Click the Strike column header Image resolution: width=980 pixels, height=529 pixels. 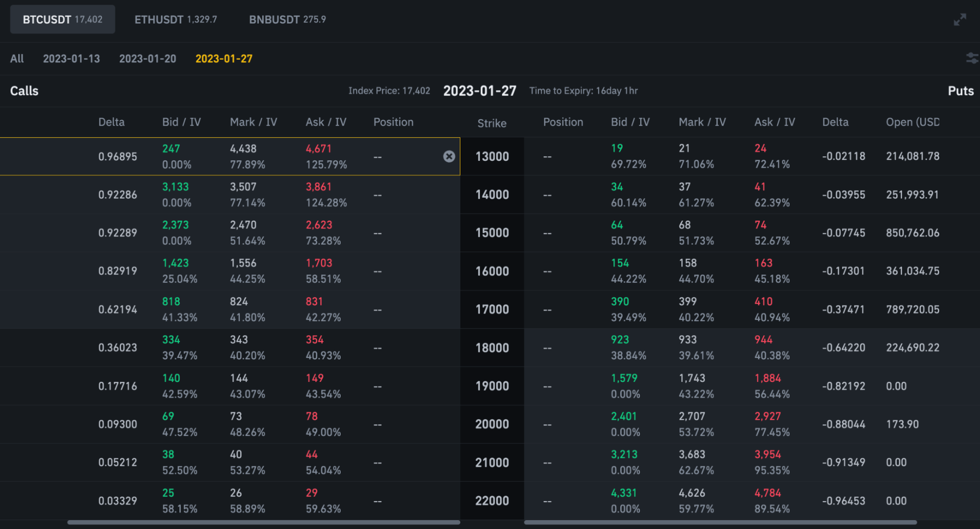point(492,124)
